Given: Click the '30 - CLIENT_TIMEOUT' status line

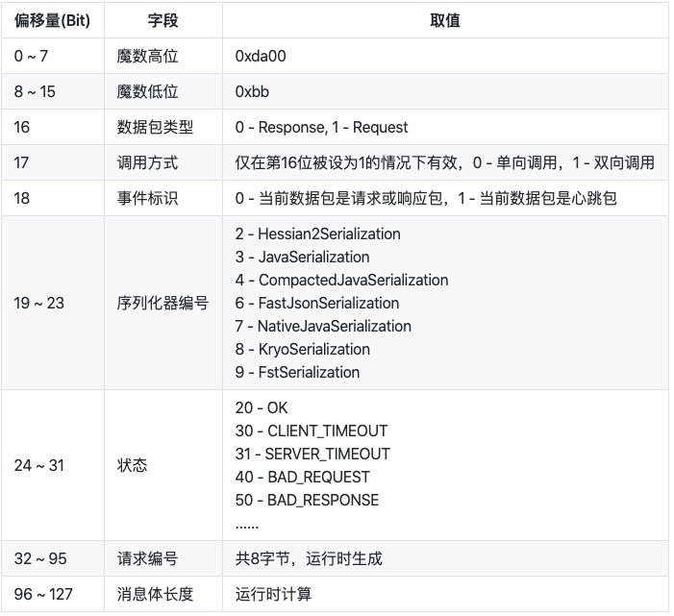Looking at the screenshot, I should (x=311, y=431).
